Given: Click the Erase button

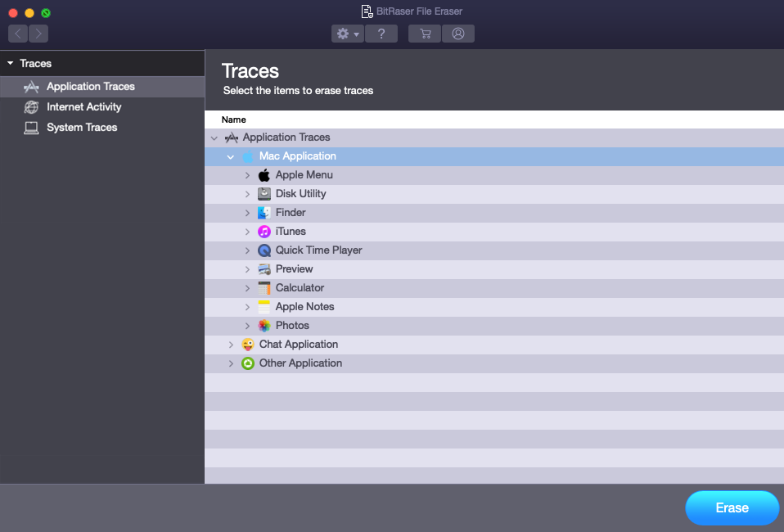Looking at the screenshot, I should [x=732, y=508].
